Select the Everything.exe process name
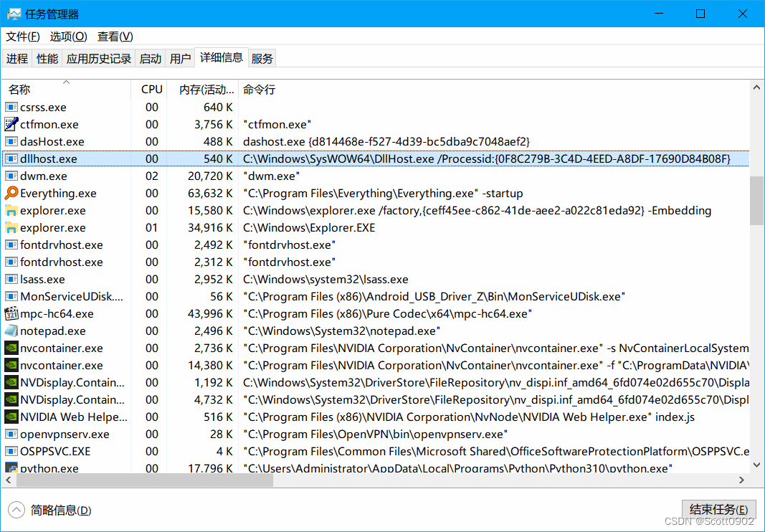The height and width of the screenshot is (532, 765). (x=58, y=194)
